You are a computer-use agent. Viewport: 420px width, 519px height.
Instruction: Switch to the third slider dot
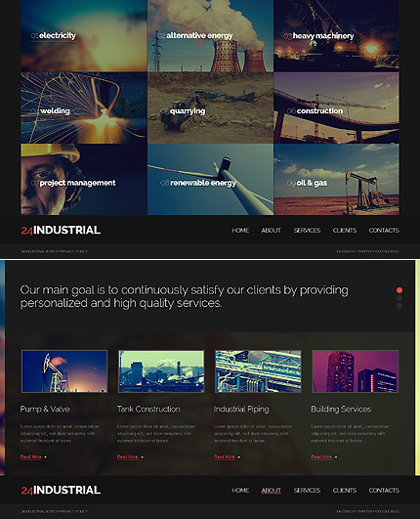(399, 306)
